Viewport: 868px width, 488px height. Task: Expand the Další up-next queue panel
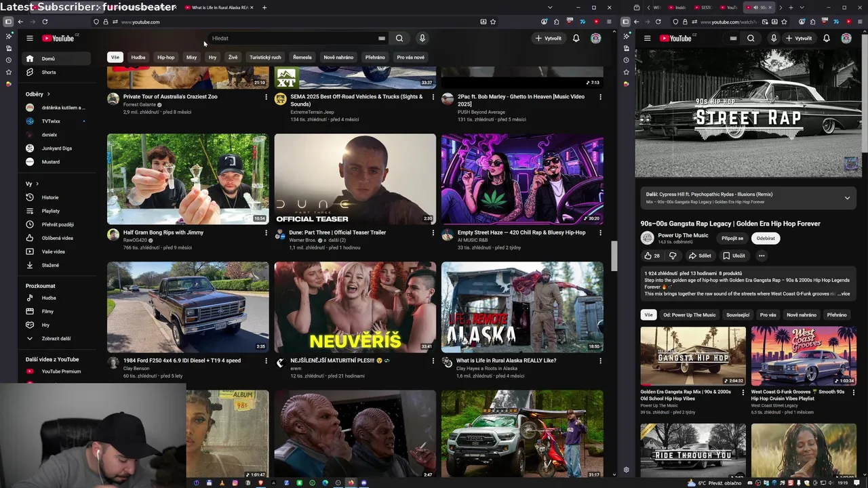pyautogui.click(x=847, y=198)
